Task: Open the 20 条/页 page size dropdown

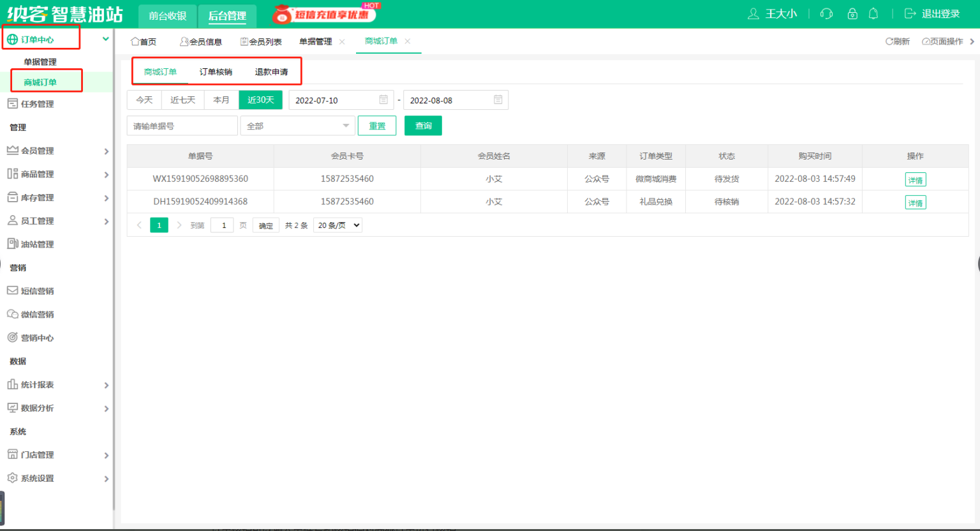Action: coord(338,225)
